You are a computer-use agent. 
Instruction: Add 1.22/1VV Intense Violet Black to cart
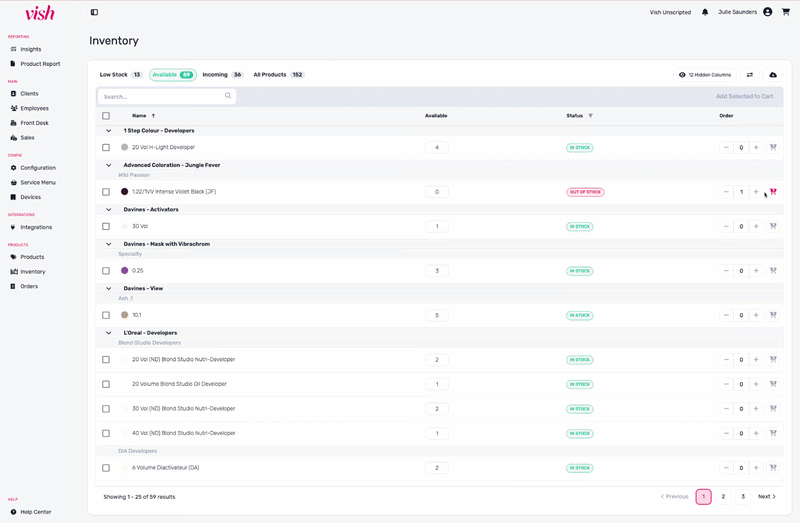(773, 191)
